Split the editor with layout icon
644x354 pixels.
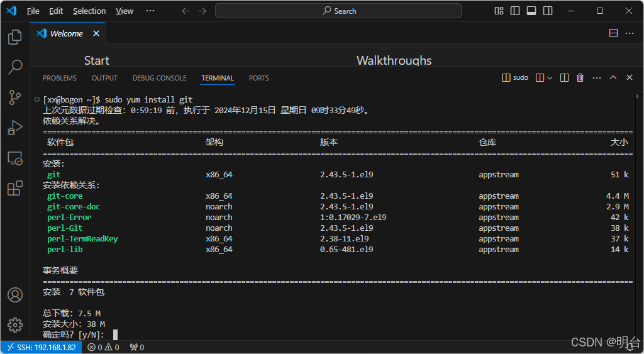(x=613, y=33)
